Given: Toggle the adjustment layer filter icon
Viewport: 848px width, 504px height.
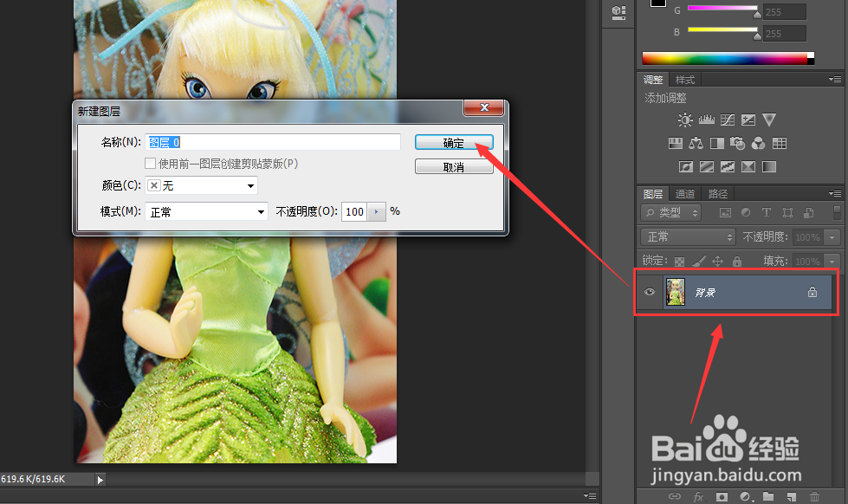Looking at the screenshot, I should (x=746, y=212).
